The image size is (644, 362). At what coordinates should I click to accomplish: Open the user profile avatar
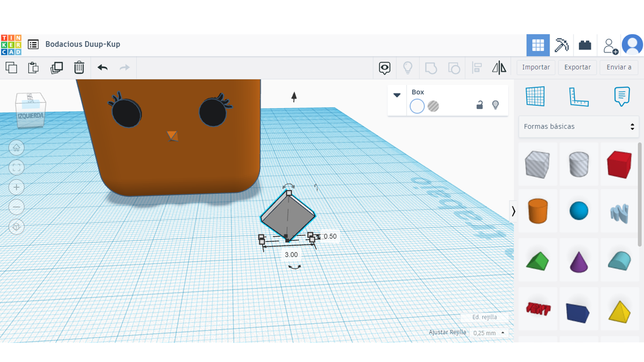[632, 45]
